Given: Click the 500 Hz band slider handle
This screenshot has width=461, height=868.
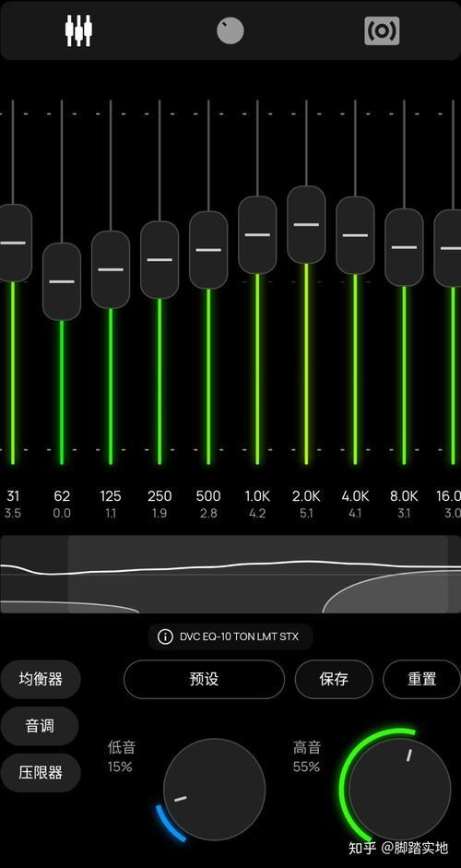Looking at the screenshot, I should pos(208,250).
